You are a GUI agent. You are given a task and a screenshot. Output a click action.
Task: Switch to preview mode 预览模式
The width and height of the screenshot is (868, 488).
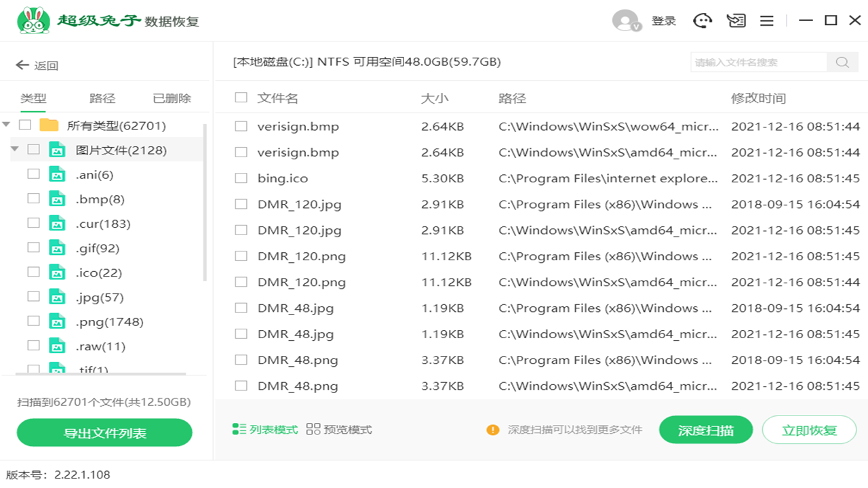click(339, 430)
